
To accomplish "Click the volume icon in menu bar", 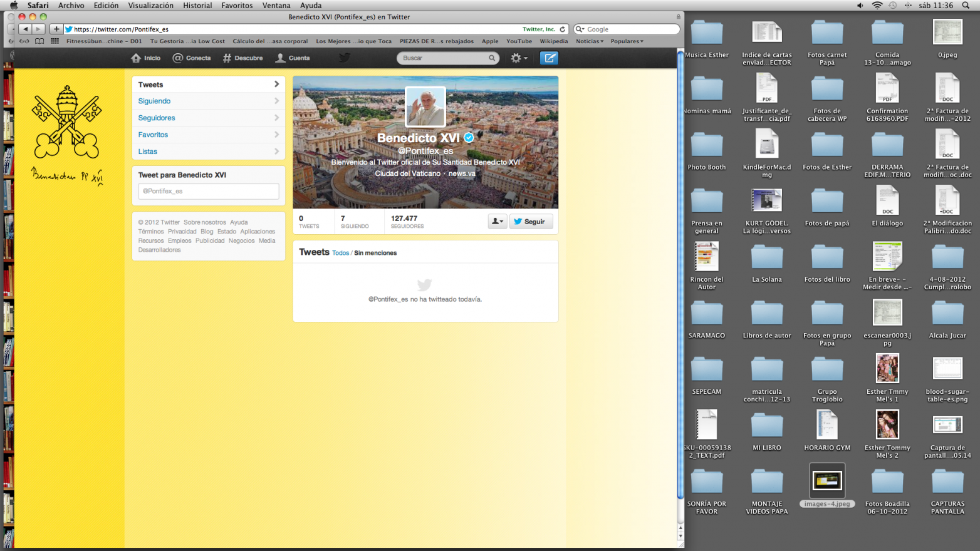I will pos(860,6).
